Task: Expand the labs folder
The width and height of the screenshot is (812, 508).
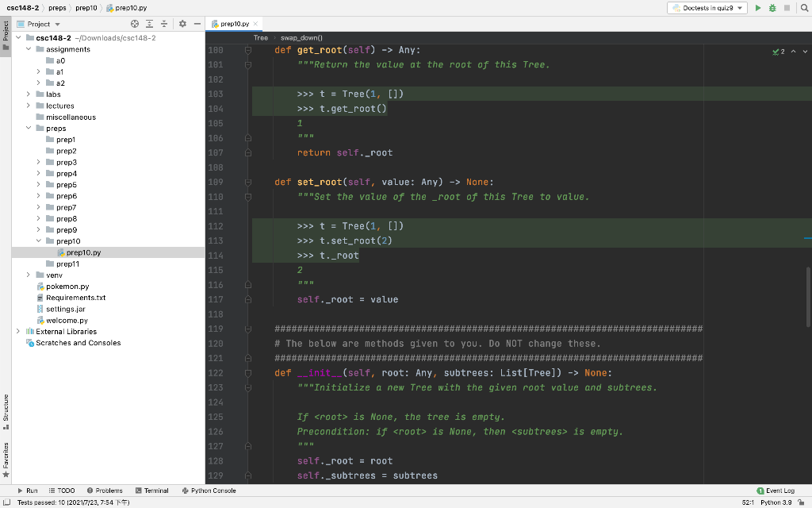Action: pos(29,94)
